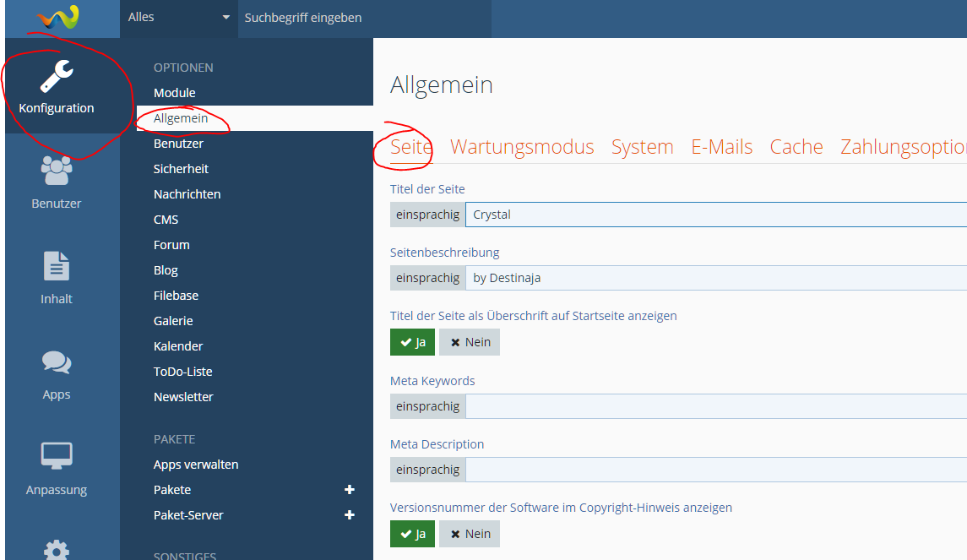Open einsprachig dropdown for Titel der Seite
The width and height of the screenshot is (967, 560).
click(427, 215)
